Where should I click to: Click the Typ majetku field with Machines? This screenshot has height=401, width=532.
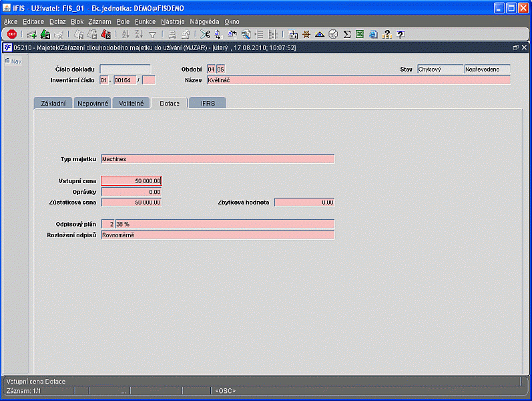click(218, 159)
